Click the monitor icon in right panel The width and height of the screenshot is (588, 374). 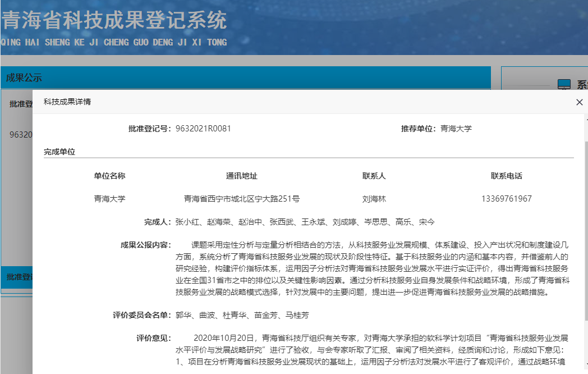pyautogui.click(x=564, y=85)
